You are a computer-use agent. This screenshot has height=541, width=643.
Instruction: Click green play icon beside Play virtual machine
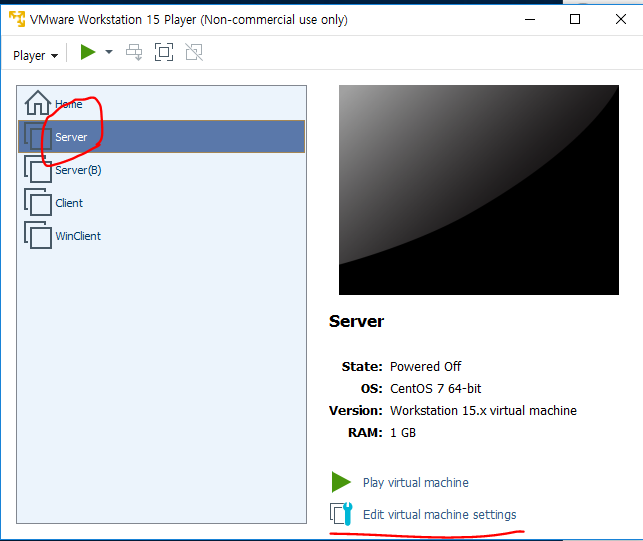point(341,482)
